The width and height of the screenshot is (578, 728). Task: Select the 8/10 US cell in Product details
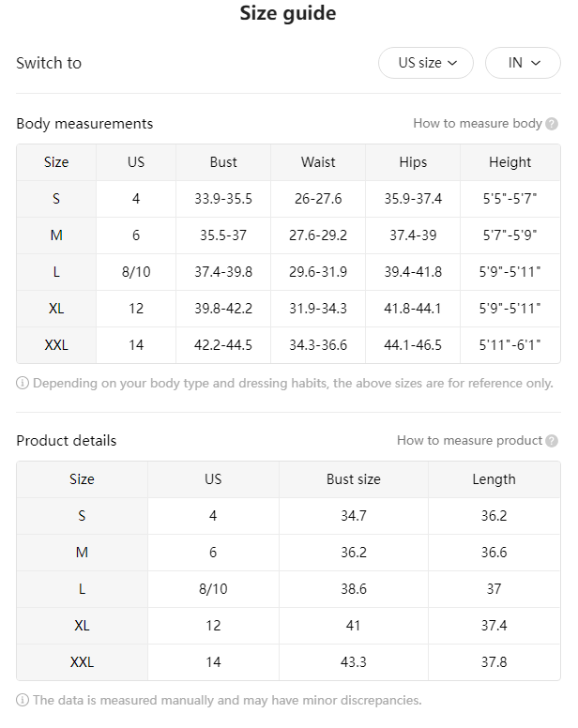tap(213, 589)
